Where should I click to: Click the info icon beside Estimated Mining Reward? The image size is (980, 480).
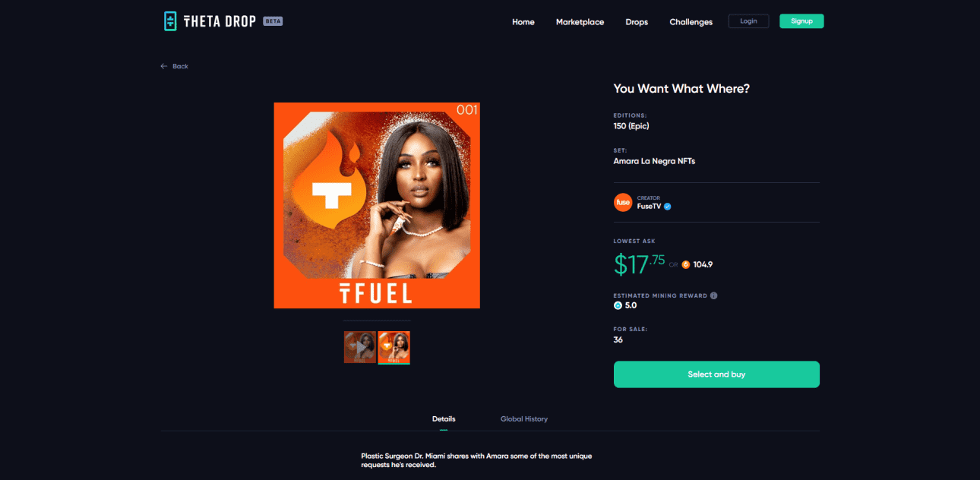[x=713, y=295]
